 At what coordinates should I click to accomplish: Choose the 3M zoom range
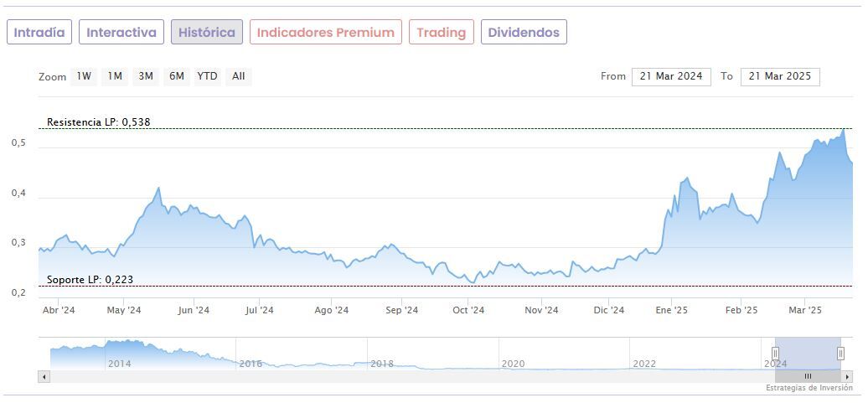click(x=146, y=76)
